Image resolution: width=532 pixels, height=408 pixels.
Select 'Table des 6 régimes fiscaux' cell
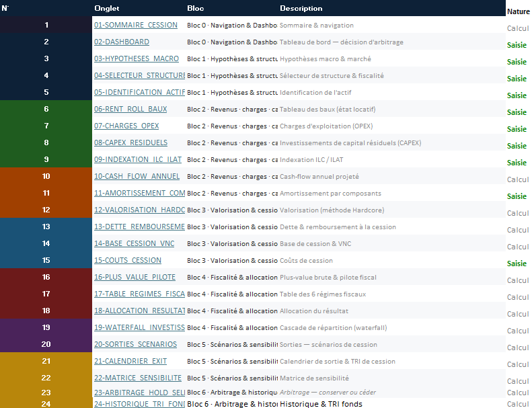(x=323, y=294)
